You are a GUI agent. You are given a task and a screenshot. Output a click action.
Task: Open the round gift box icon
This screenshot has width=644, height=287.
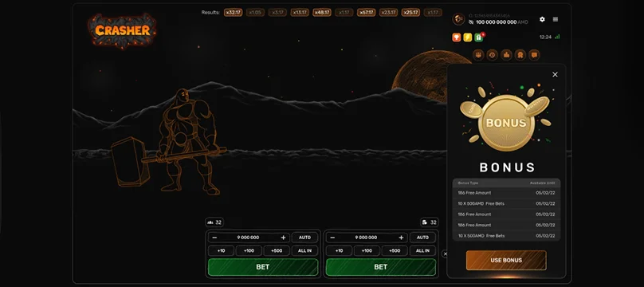tap(478, 54)
